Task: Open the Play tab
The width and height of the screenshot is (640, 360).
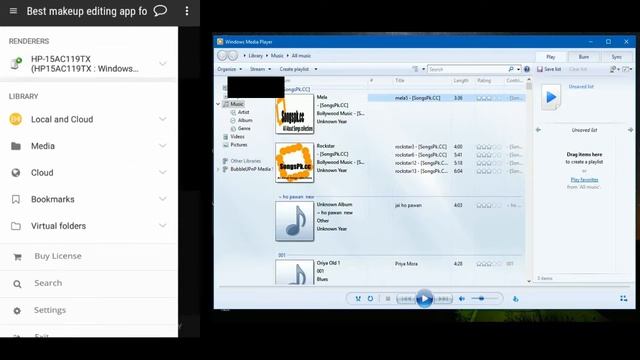Action: click(x=551, y=57)
